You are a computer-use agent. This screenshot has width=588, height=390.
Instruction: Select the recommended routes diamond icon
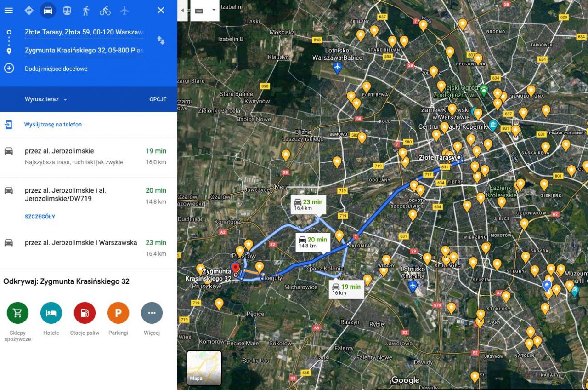click(x=28, y=10)
